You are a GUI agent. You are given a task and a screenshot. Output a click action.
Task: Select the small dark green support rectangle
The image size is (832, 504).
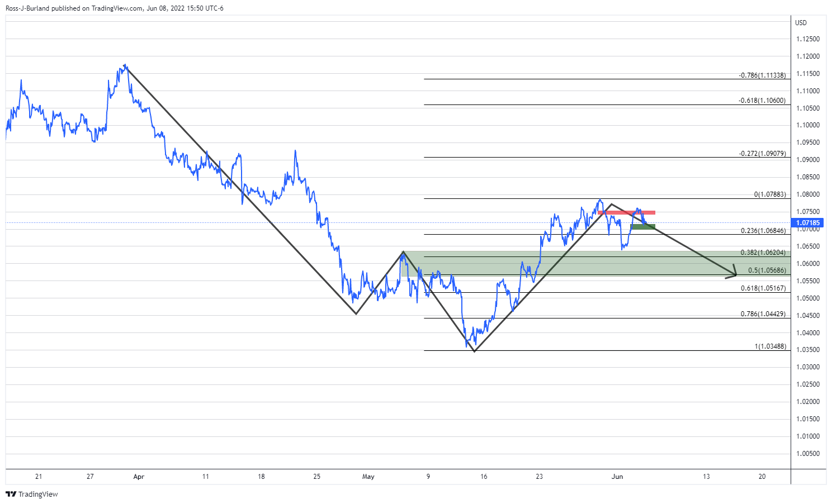643,227
